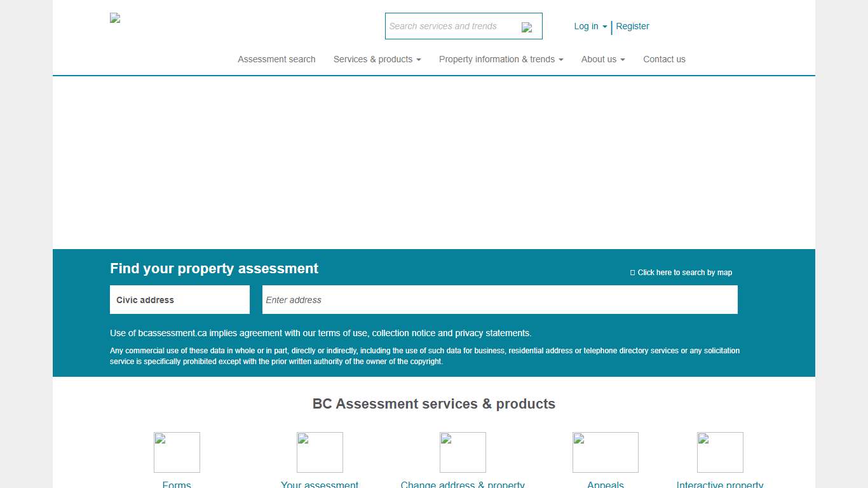Open the Contact us page

(664, 59)
